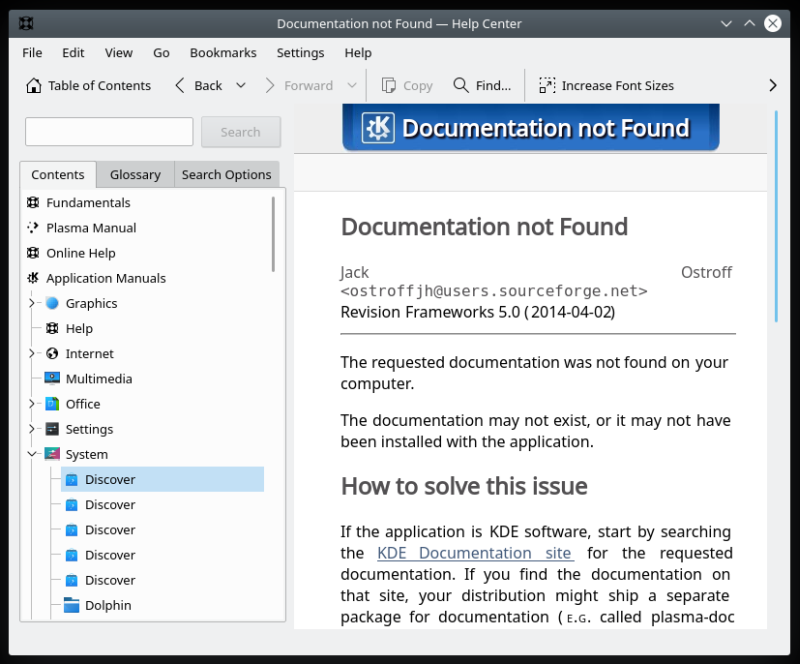Expand the Graphics tree node
The height and width of the screenshot is (664, 800).
(x=32, y=304)
